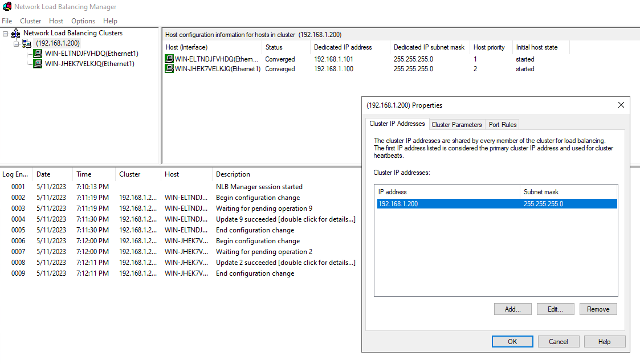Select the (192.168.1.200) cluster icon in tree
640x364 pixels.
[27, 43]
